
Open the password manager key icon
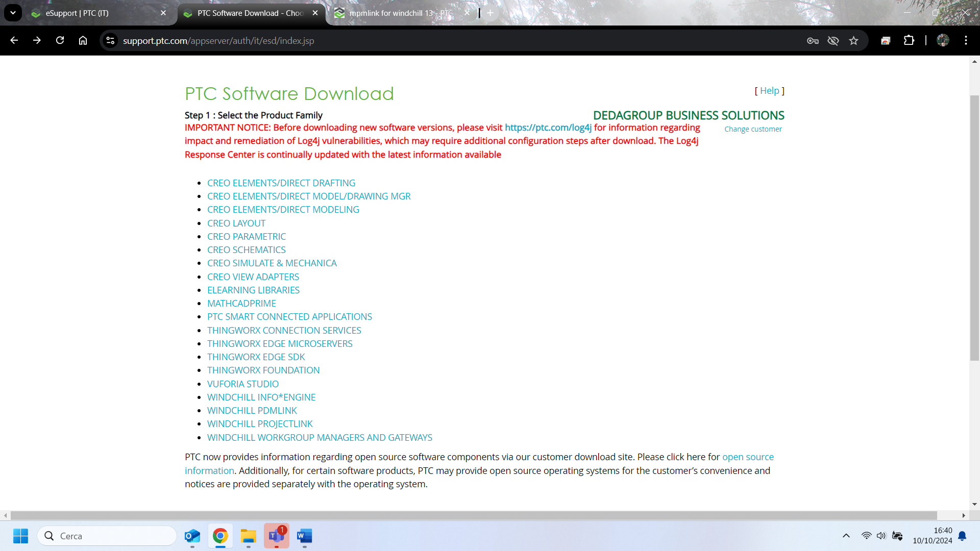[813, 41]
